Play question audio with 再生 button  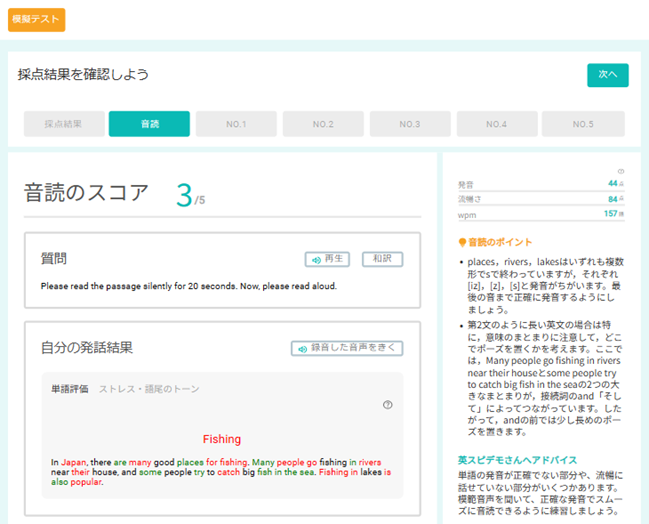327,259
